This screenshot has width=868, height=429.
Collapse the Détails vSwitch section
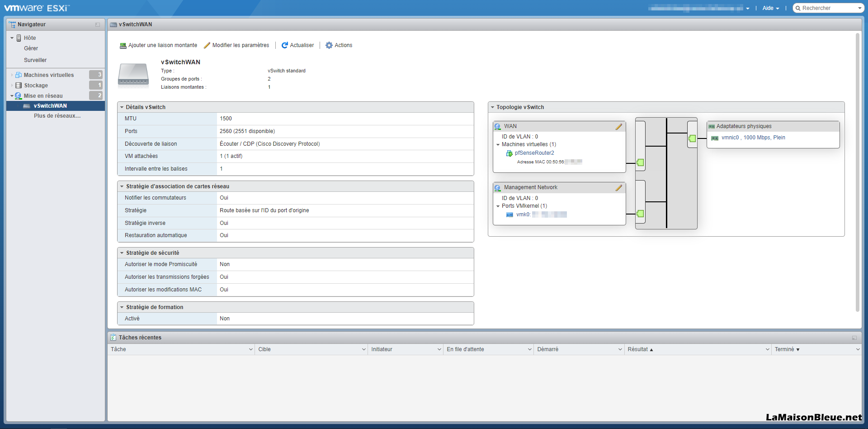click(x=122, y=107)
